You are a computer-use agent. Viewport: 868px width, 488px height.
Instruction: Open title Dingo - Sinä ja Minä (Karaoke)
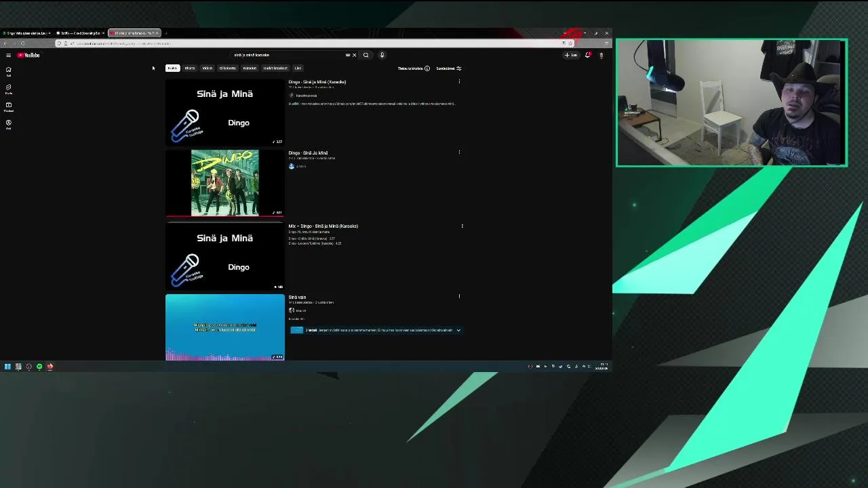317,82
